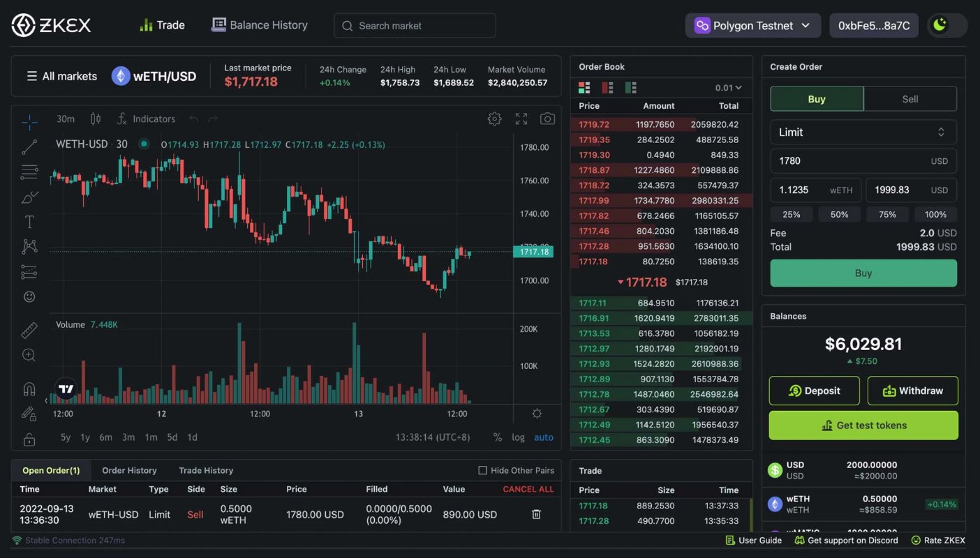Open the candlestick chart style icon
Image resolution: width=980 pixels, height=558 pixels.
pyautogui.click(x=96, y=119)
